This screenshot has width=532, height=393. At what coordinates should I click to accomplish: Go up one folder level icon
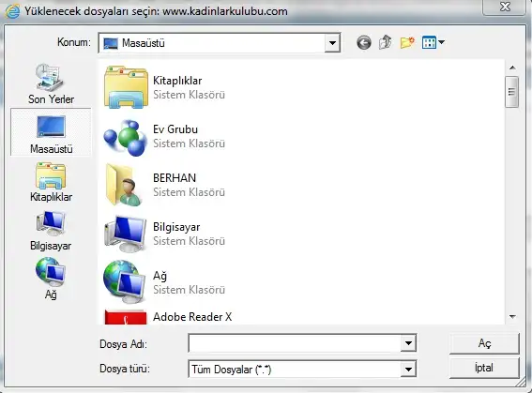pos(385,43)
